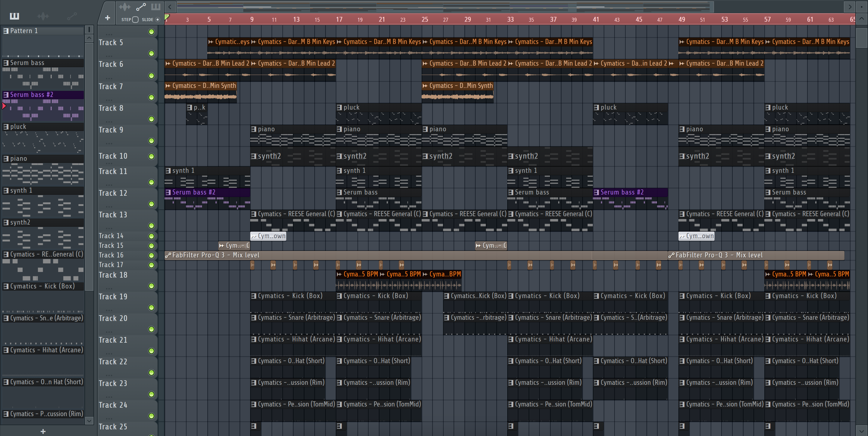
Task: Click the Track 8 header label
Action: [x=111, y=108]
